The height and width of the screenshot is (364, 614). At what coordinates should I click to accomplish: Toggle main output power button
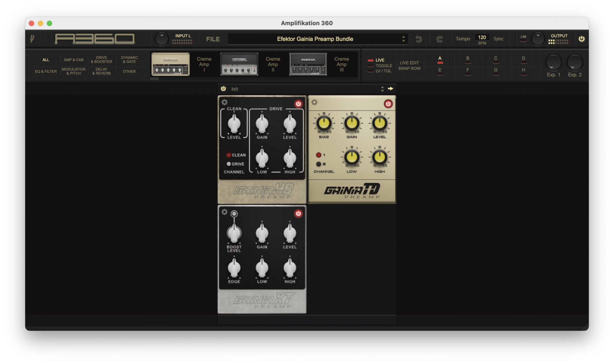[x=581, y=39]
